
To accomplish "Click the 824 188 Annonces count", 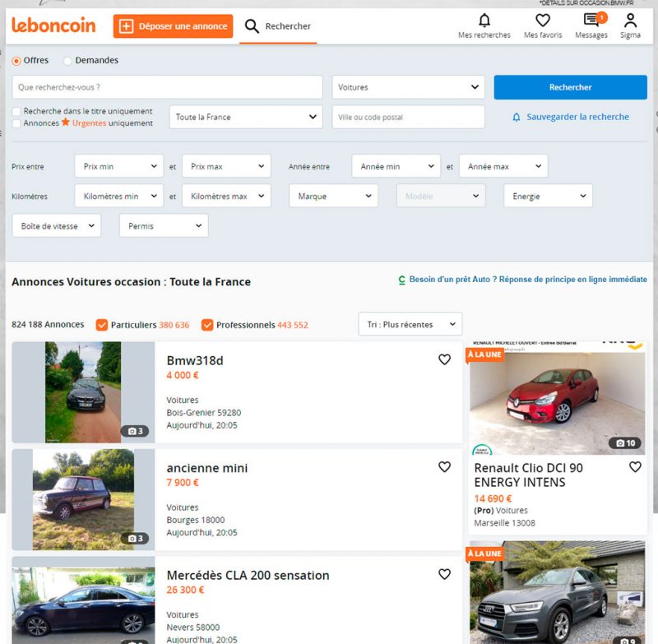I will pos(48,324).
